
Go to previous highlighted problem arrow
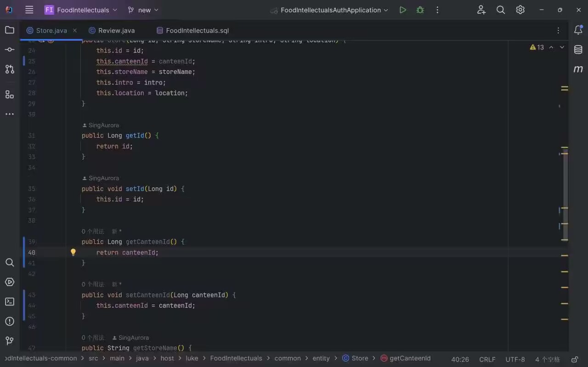551,47
